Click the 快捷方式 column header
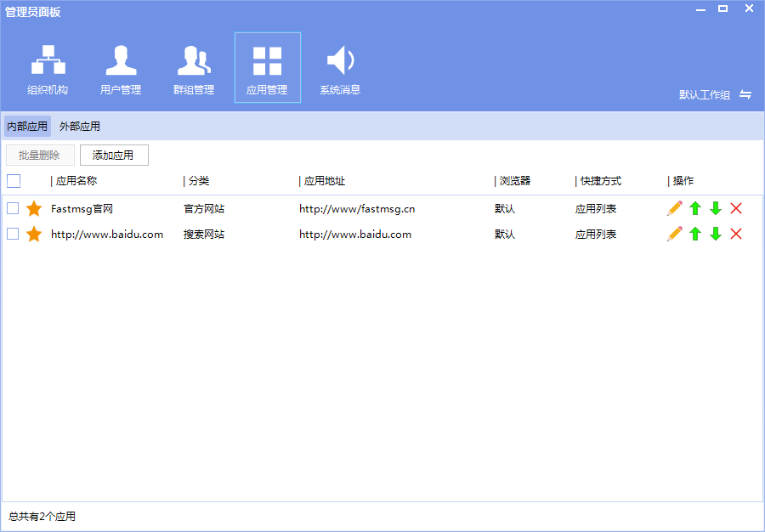The image size is (765, 532). (601, 181)
